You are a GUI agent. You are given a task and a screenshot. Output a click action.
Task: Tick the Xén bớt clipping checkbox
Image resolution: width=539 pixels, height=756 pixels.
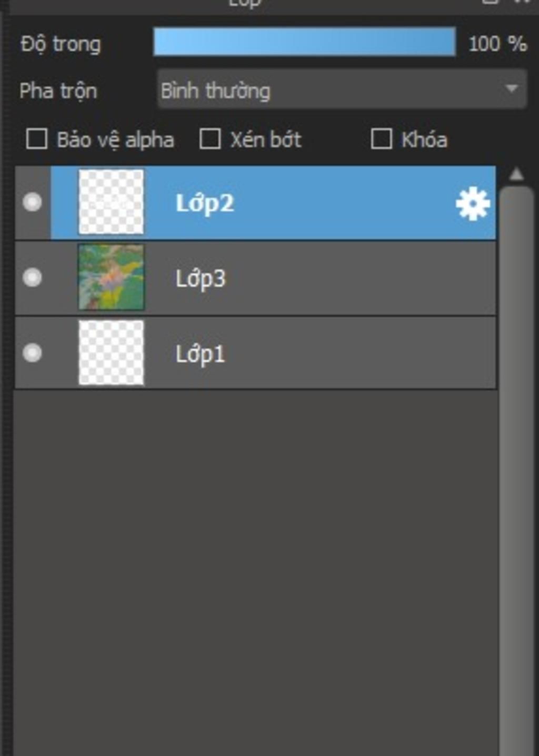click(x=210, y=140)
